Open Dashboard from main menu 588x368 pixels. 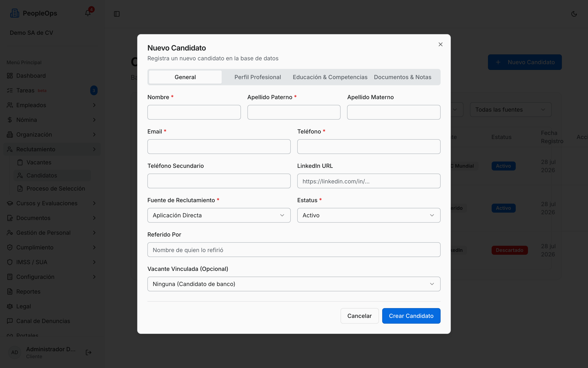(52, 76)
